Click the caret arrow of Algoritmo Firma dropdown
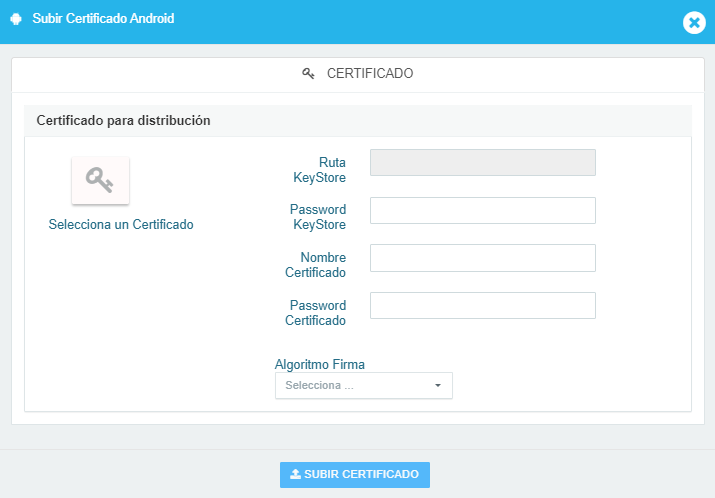715x498 pixels. (438, 385)
